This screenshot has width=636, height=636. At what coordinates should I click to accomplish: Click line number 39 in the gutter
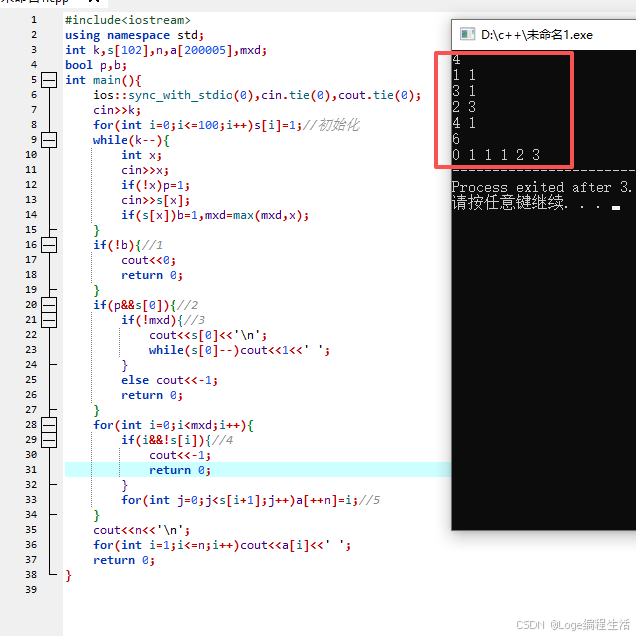[x=31, y=590]
